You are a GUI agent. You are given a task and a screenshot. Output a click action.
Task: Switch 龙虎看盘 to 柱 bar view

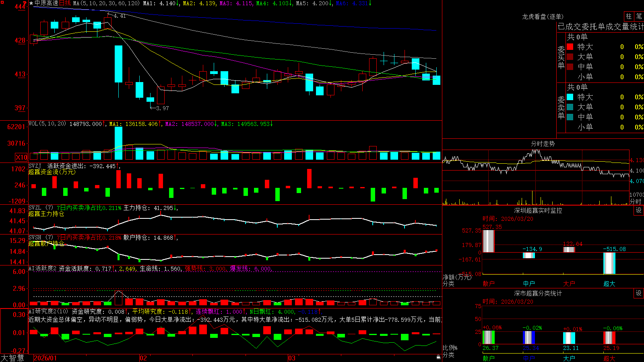click(x=629, y=16)
